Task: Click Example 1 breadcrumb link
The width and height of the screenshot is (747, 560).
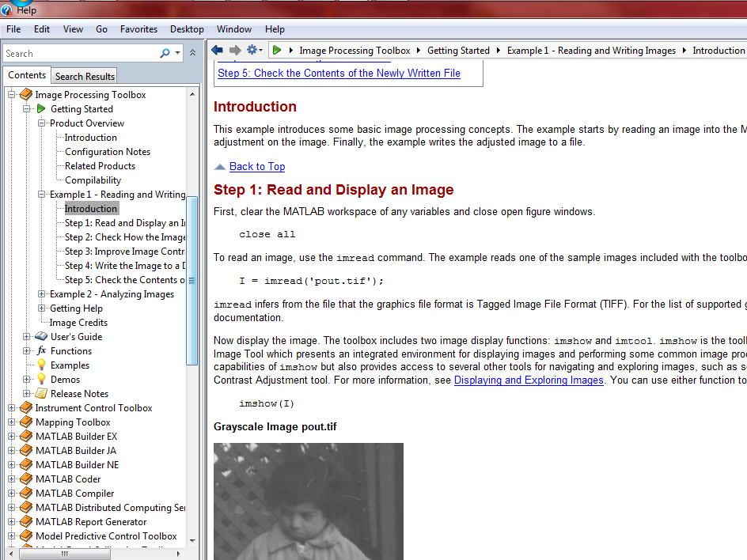Action: [x=591, y=51]
